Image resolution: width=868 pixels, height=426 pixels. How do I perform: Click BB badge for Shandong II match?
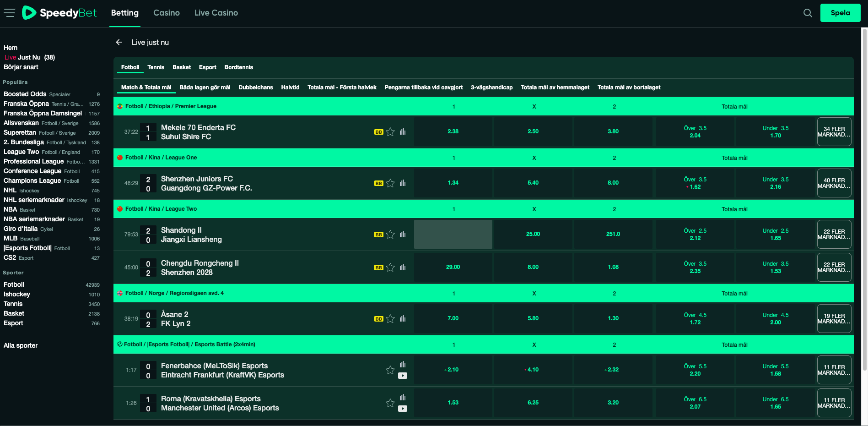[x=378, y=235]
